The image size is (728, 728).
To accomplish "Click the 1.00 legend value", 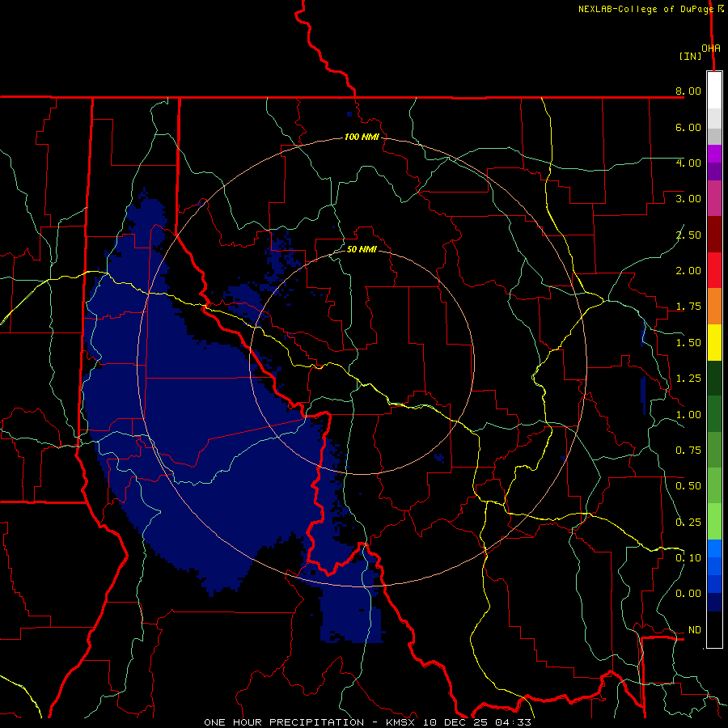I will 688,415.
